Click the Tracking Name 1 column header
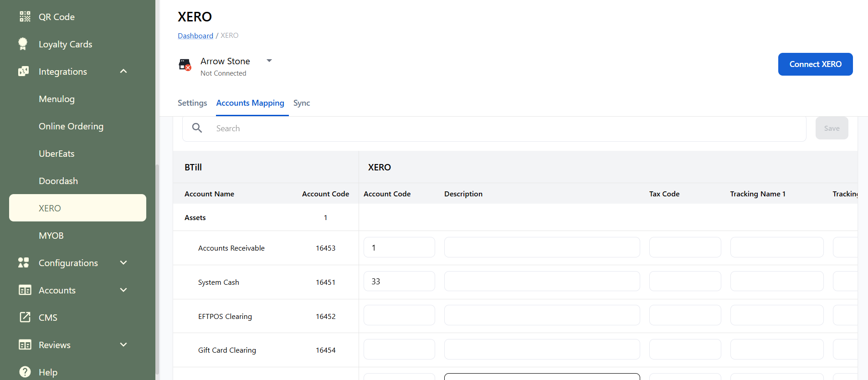868x380 pixels. [x=758, y=194]
